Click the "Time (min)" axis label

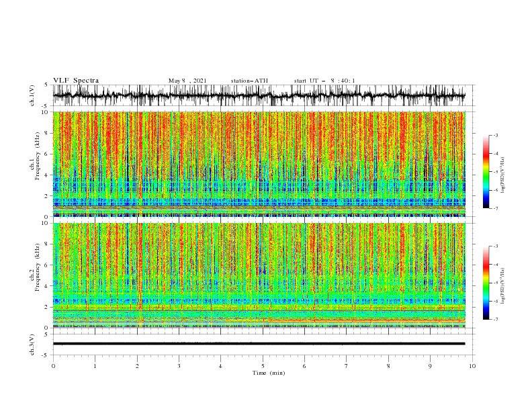[x=269, y=373]
